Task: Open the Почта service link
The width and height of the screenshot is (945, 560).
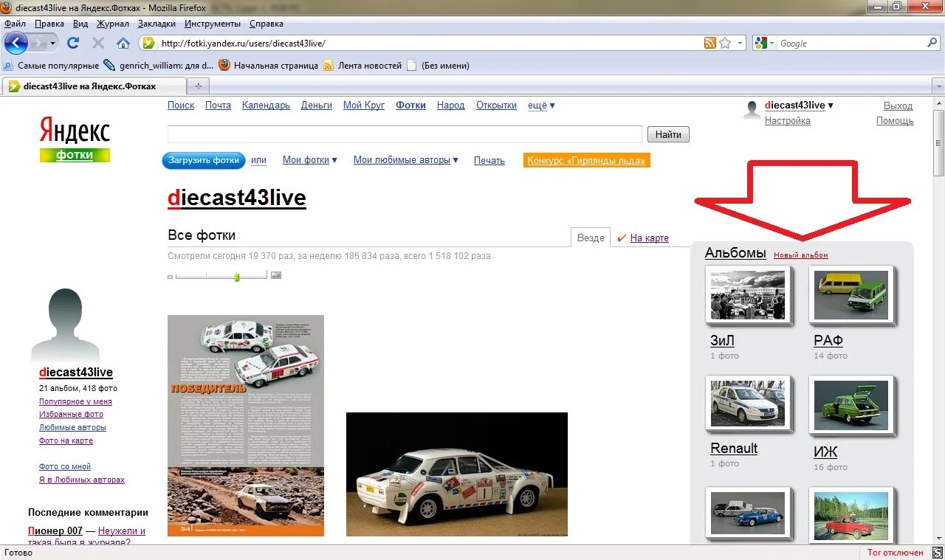Action: pos(218,106)
